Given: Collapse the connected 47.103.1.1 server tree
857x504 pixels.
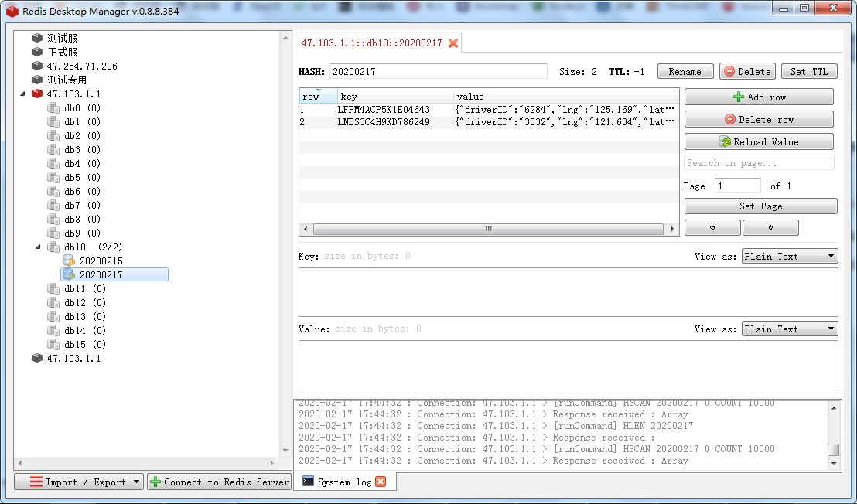Looking at the screenshot, I should click(x=23, y=94).
